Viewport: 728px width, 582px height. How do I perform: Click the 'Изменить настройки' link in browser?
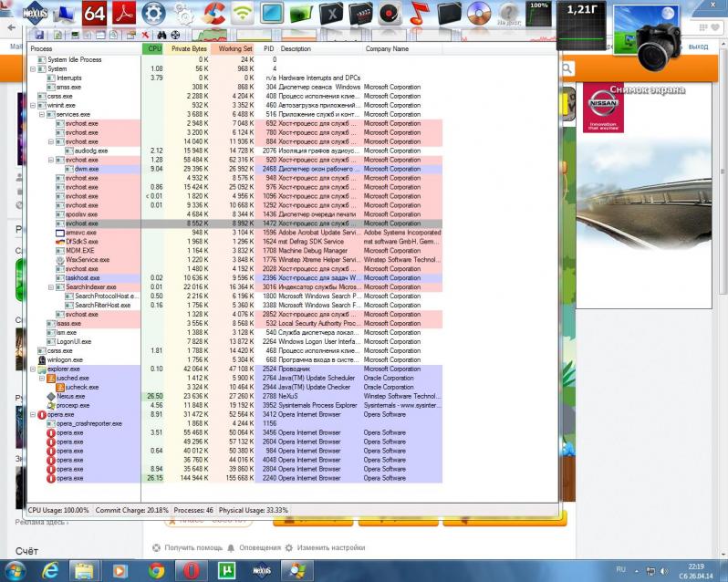point(331,547)
